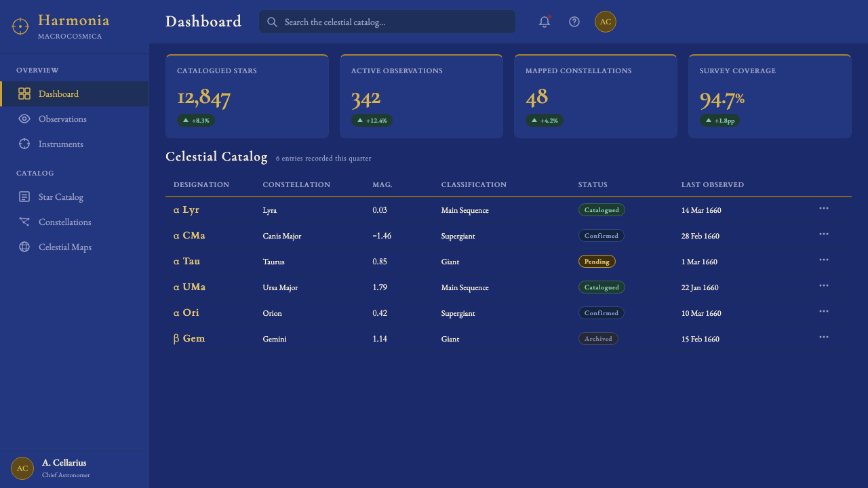Click the Survey Coverage 94.7% card
Viewport: 868px width, 488px height.
[770, 96]
